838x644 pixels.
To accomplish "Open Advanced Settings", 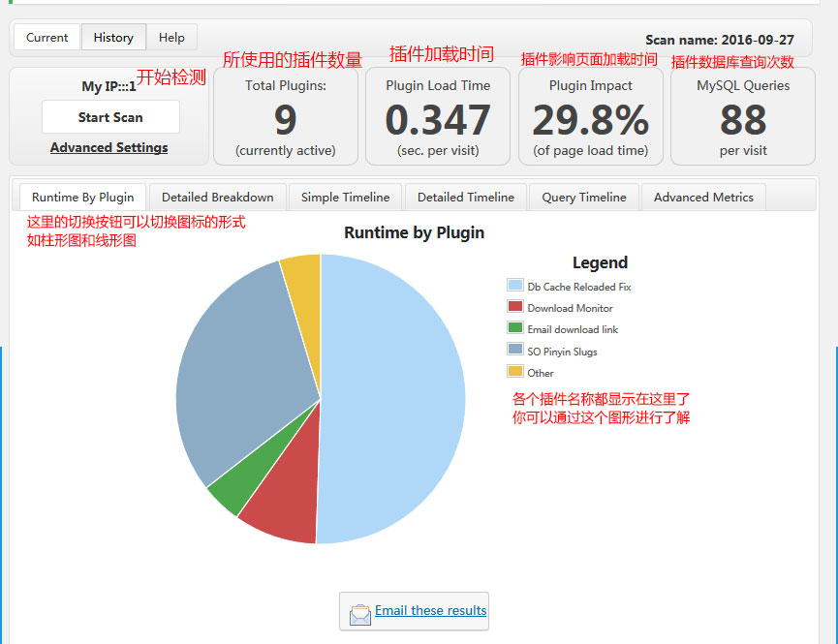I will click(x=109, y=147).
